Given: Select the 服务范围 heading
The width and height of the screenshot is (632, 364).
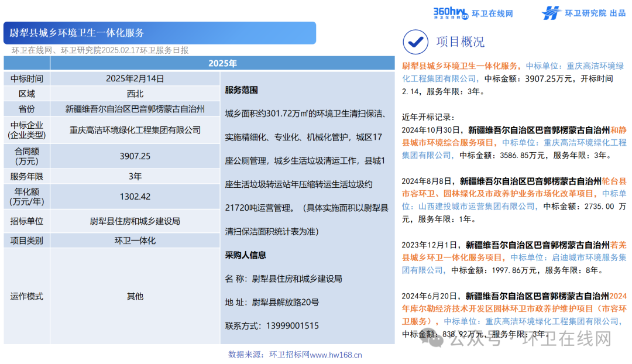Looking at the screenshot, I should point(242,90).
